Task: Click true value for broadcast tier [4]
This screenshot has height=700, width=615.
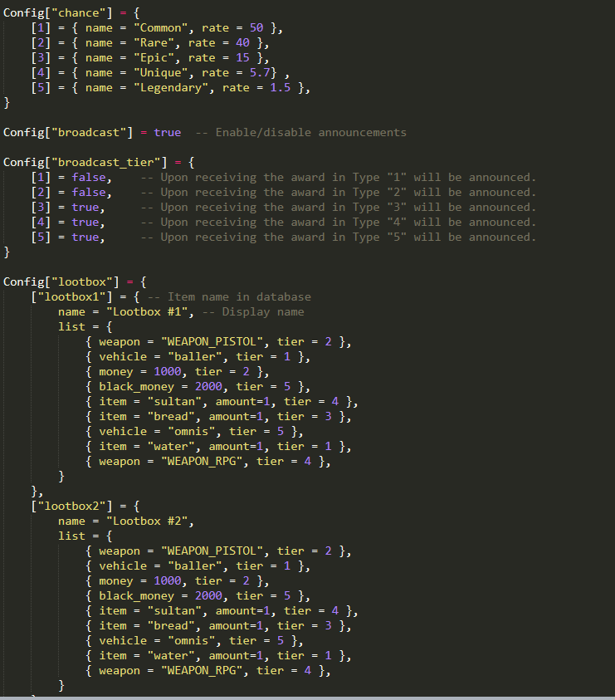Action: click(x=85, y=223)
